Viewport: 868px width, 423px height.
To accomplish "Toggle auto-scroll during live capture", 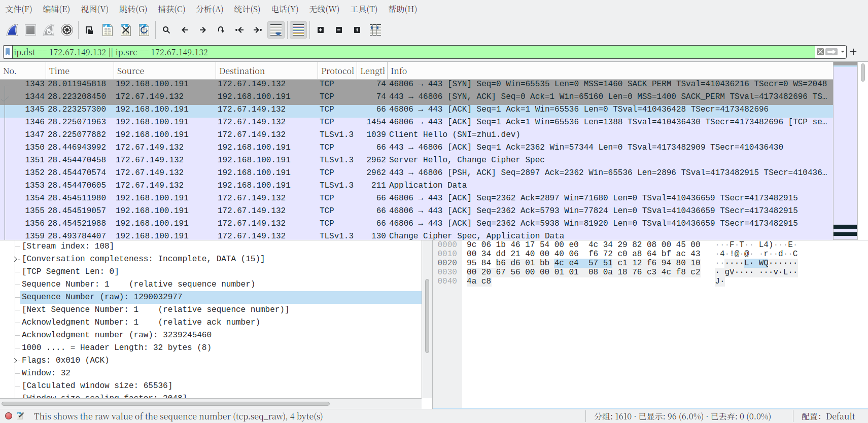I will click(276, 30).
